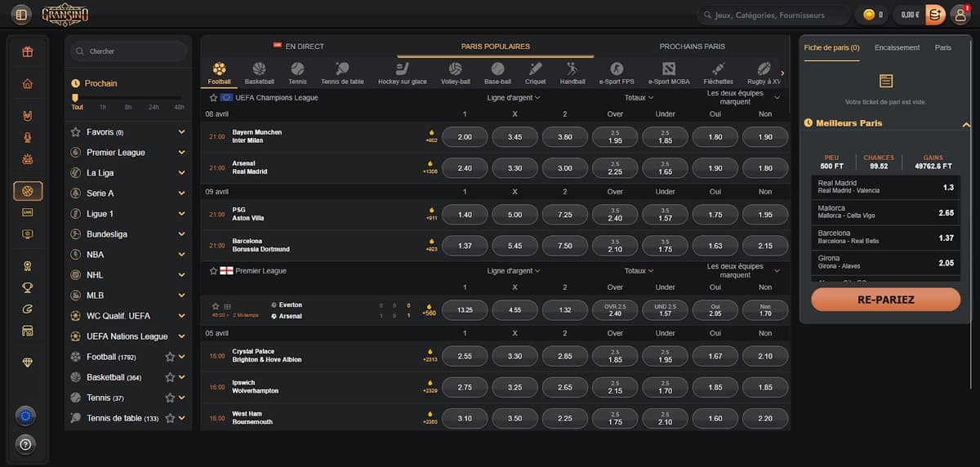The height and width of the screenshot is (467, 980).
Task: Open the Totaux market dropdown
Action: [x=639, y=98]
